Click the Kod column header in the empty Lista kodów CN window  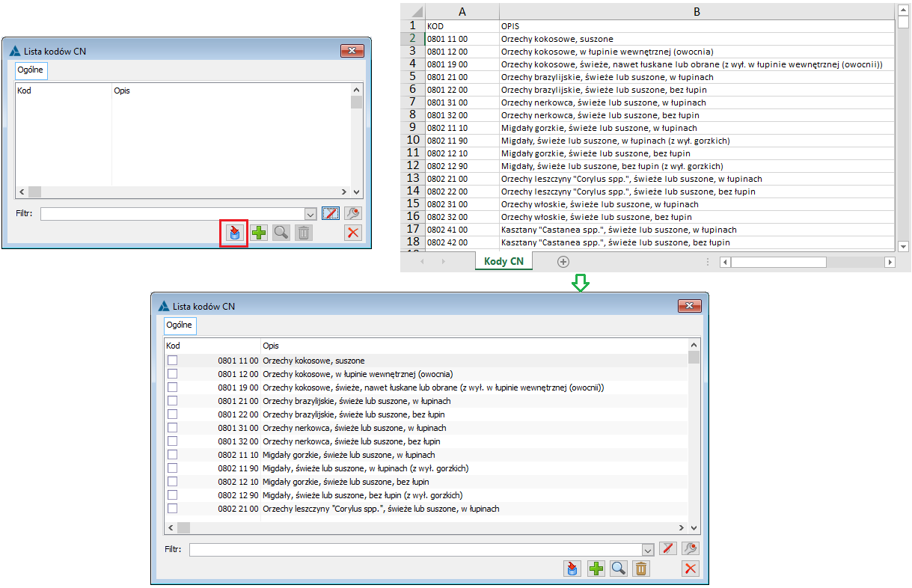[64, 91]
